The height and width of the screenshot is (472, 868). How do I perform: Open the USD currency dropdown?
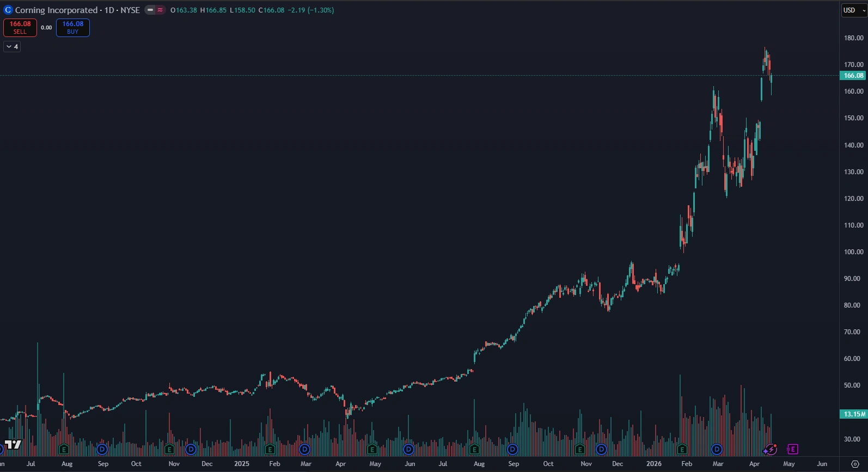[853, 10]
